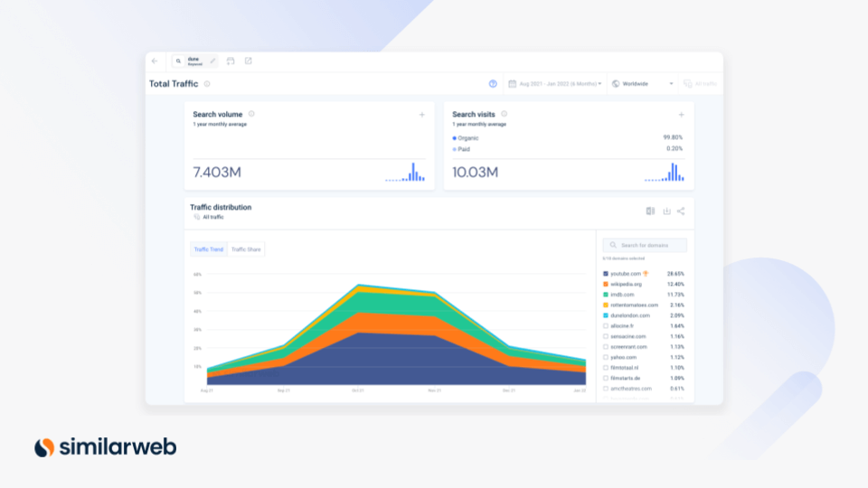Screen dimensions: 868x488
Task: Check the allocine.fr domain checkbox
Action: pos(606,325)
